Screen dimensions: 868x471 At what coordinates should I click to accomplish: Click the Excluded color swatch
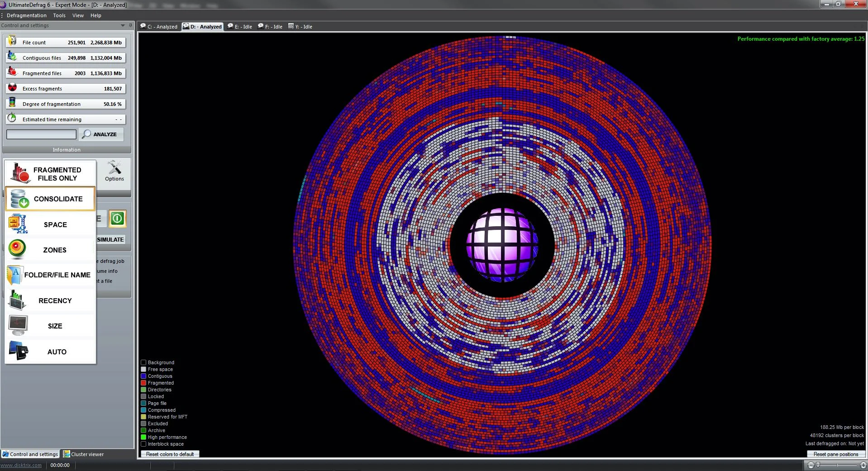click(143, 423)
